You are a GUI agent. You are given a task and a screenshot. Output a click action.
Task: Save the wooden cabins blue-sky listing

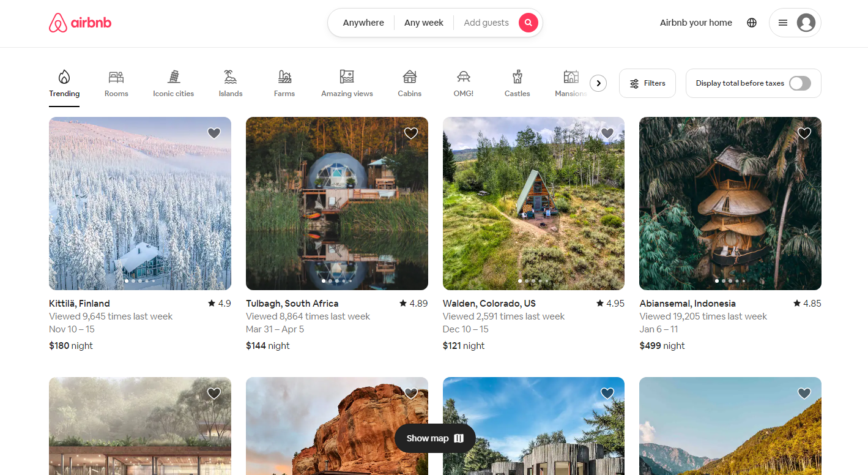click(x=607, y=393)
